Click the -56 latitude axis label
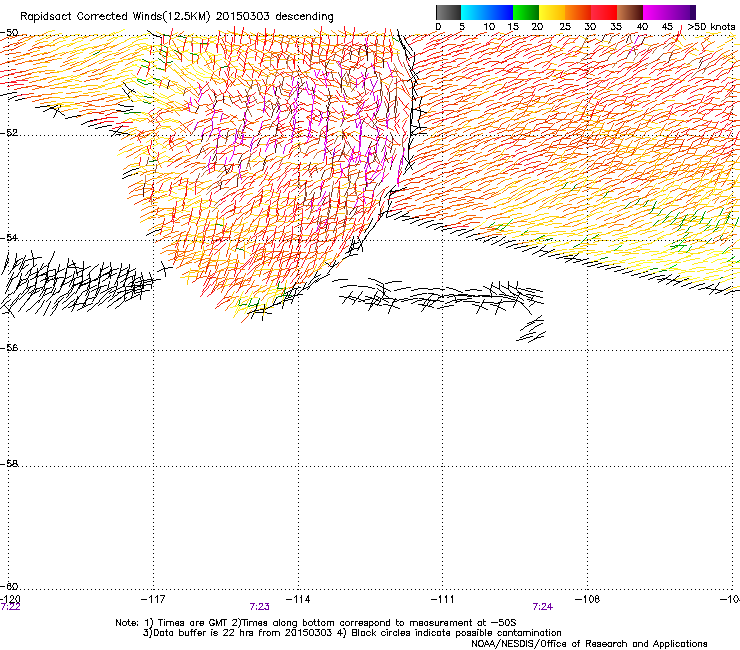 [x=9, y=348]
